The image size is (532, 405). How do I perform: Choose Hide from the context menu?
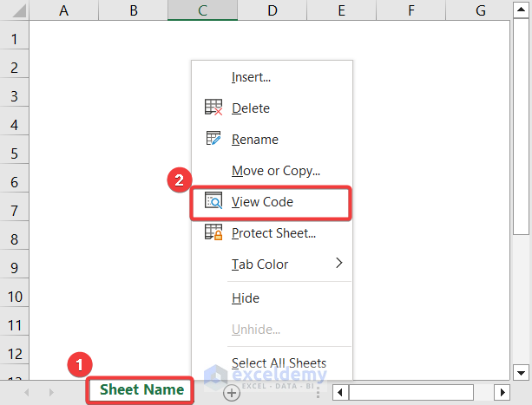click(246, 297)
